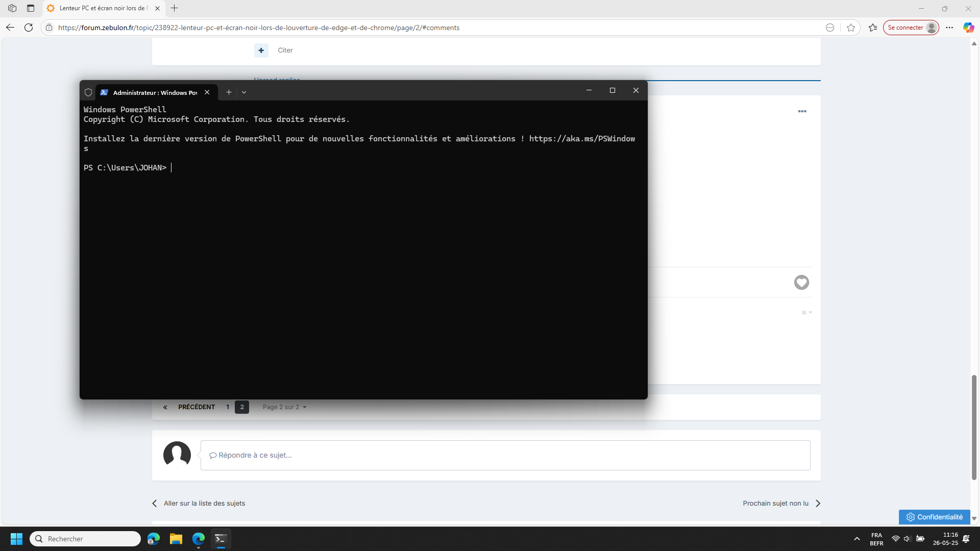Image resolution: width=980 pixels, height=551 pixels.
Task: Click the browser refresh icon
Action: pos(29,28)
